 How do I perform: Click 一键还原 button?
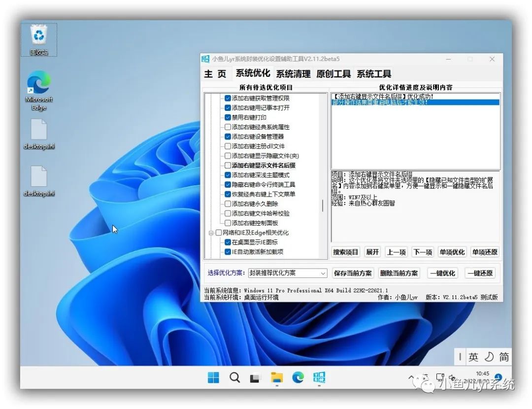pyautogui.click(x=480, y=273)
